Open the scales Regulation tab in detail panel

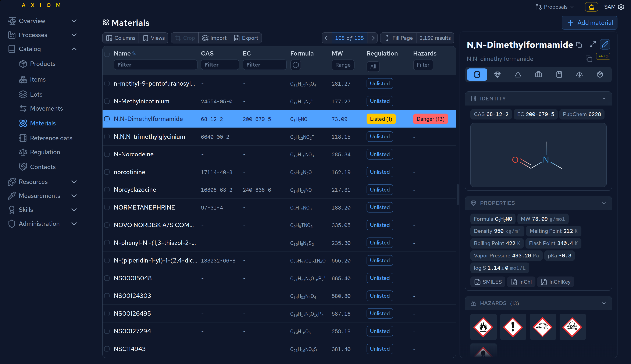580,75
